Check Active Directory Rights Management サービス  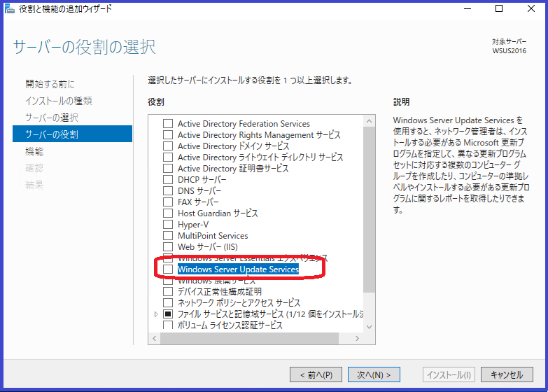168,134
